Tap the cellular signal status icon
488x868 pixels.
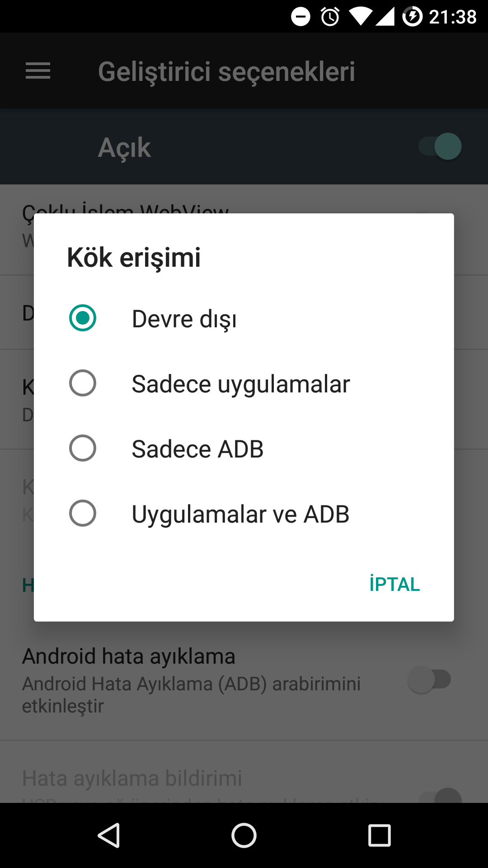point(385,17)
